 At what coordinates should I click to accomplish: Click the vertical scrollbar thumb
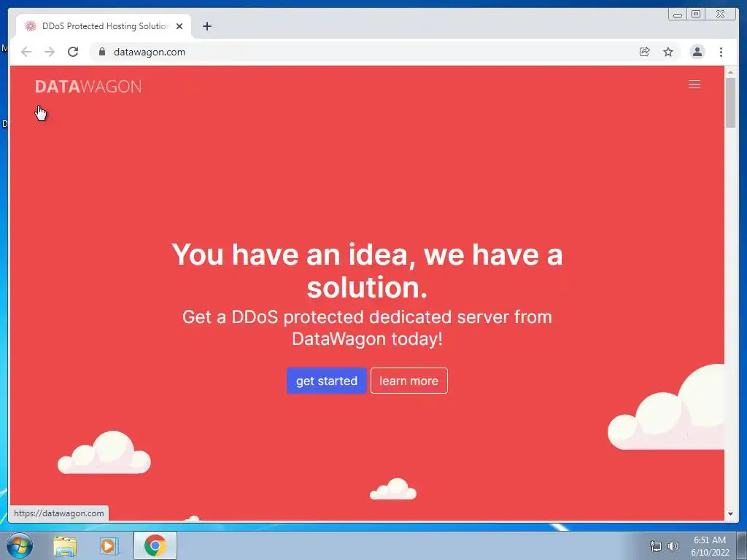pyautogui.click(x=730, y=102)
